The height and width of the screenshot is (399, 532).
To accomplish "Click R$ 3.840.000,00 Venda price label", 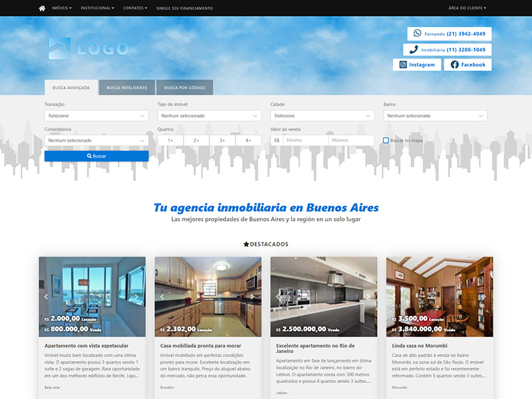I will coord(424,329).
